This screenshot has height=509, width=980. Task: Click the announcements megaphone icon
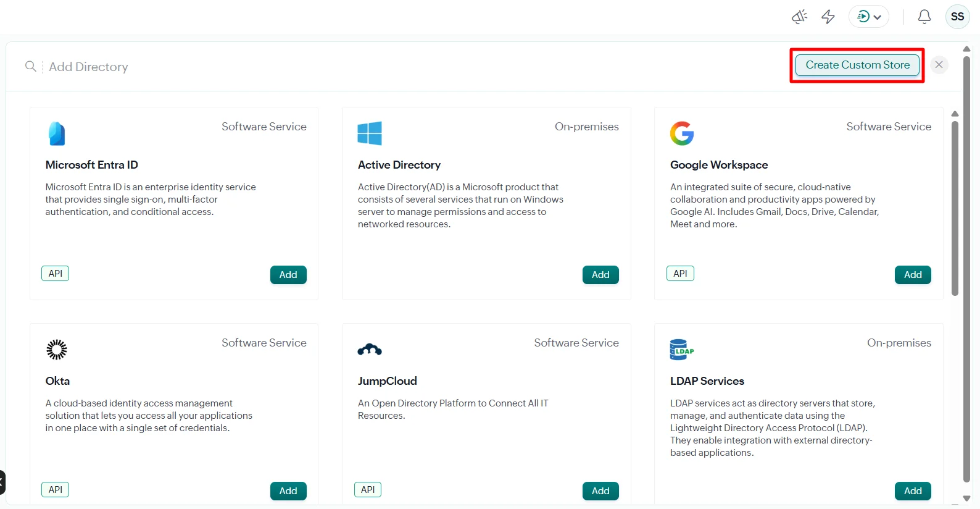click(800, 17)
